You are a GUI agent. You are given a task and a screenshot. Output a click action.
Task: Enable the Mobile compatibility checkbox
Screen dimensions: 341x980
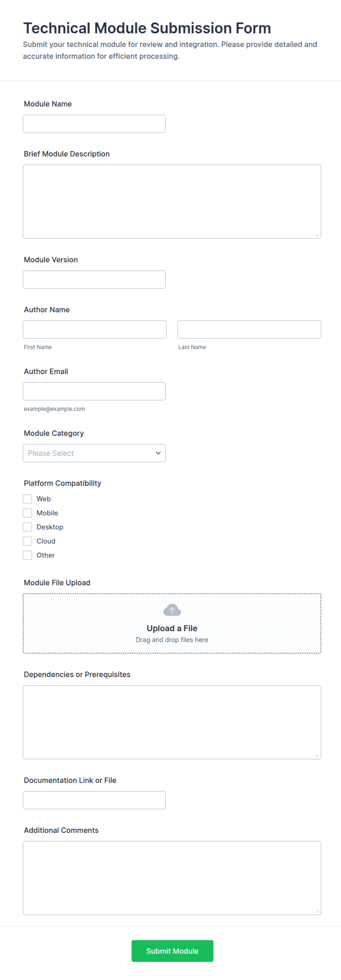pyautogui.click(x=27, y=513)
